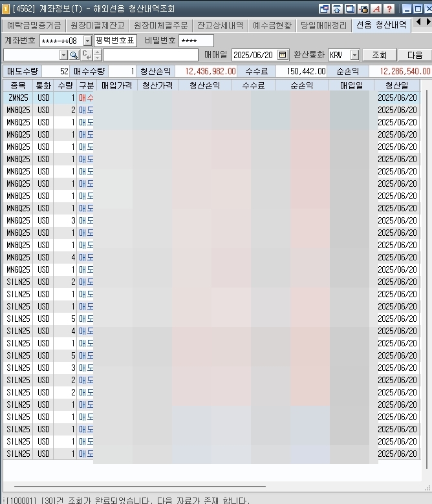Screen dimensions: 432x504
Task: Open the KRW currency conversion dropdown
Action: 354,55
